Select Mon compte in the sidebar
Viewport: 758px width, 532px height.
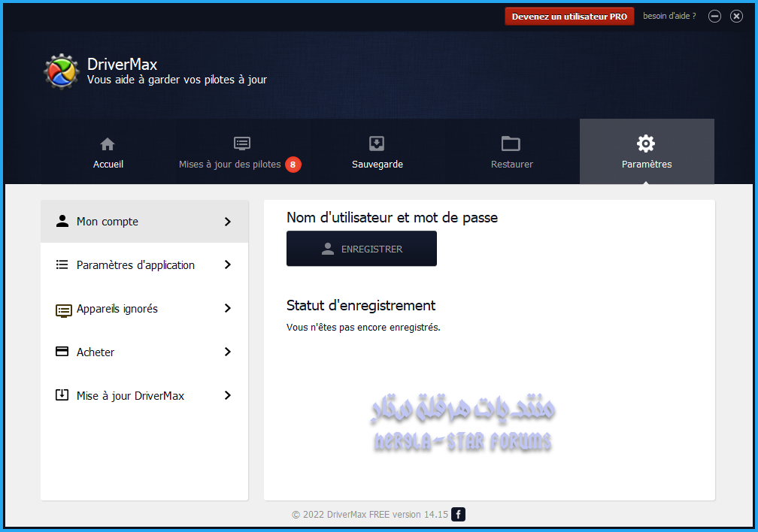click(x=144, y=222)
